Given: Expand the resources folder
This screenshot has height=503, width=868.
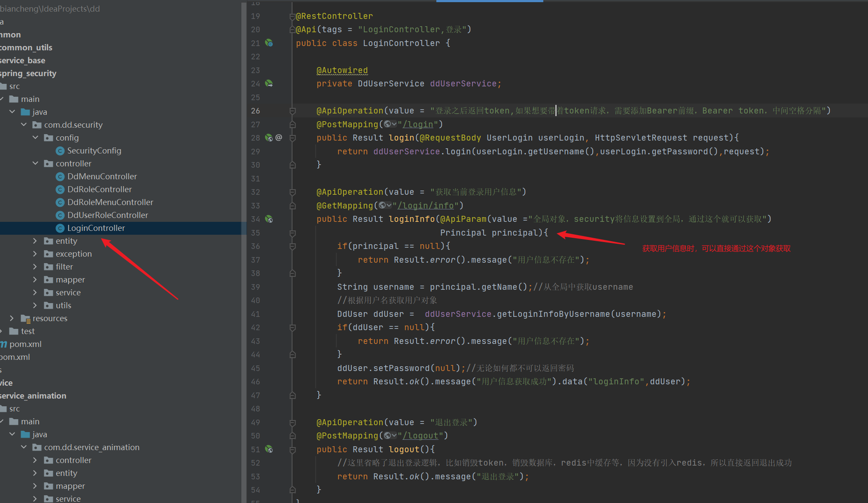Looking at the screenshot, I should pyautogui.click(x=12, y=318).
